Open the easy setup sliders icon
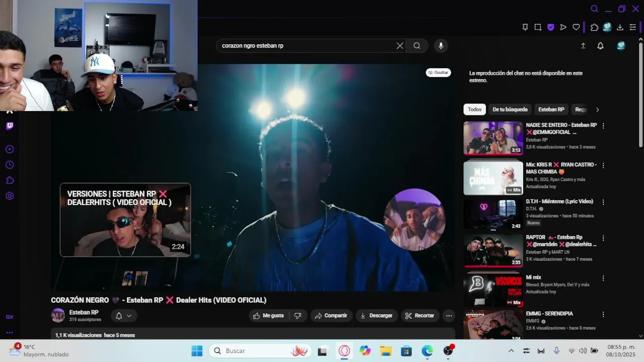Viewport: 644px width, 362px height. click(x=633, y=27)
